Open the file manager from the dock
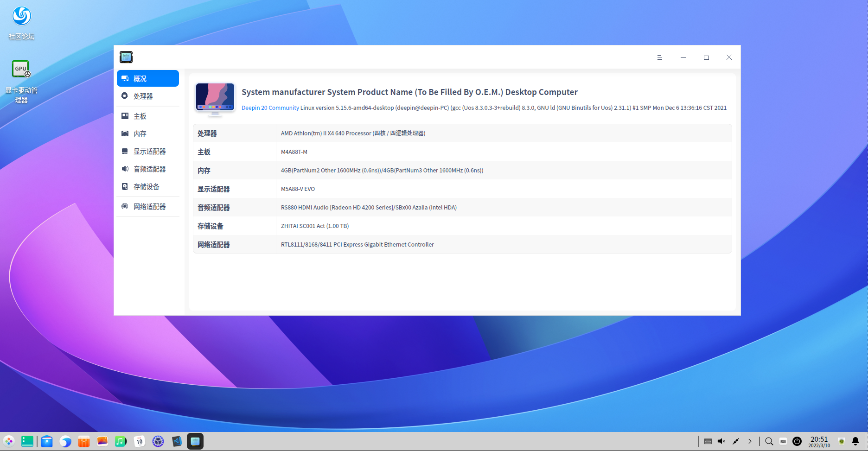Screen dimensions: 868x451 [x=47, y=441]
